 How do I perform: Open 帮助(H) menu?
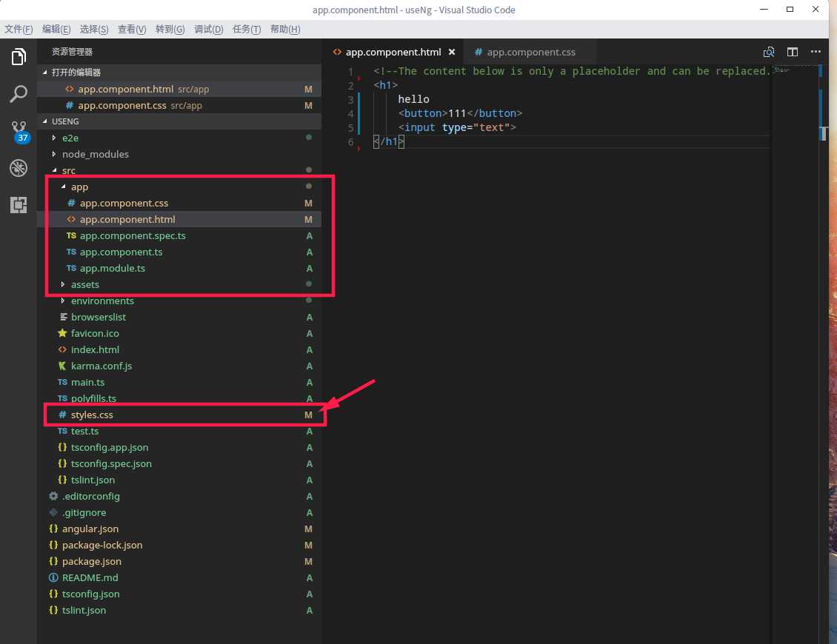pos(285,30)
